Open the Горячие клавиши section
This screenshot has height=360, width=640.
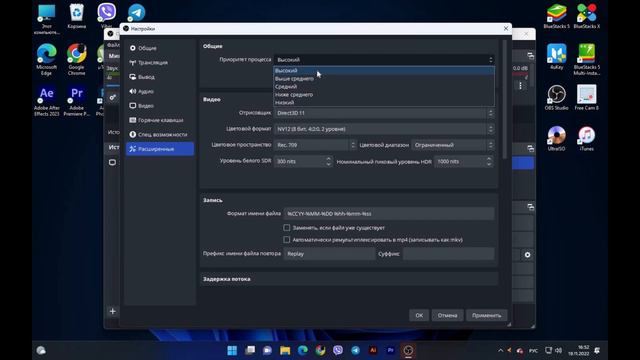[x=160, y=120]
